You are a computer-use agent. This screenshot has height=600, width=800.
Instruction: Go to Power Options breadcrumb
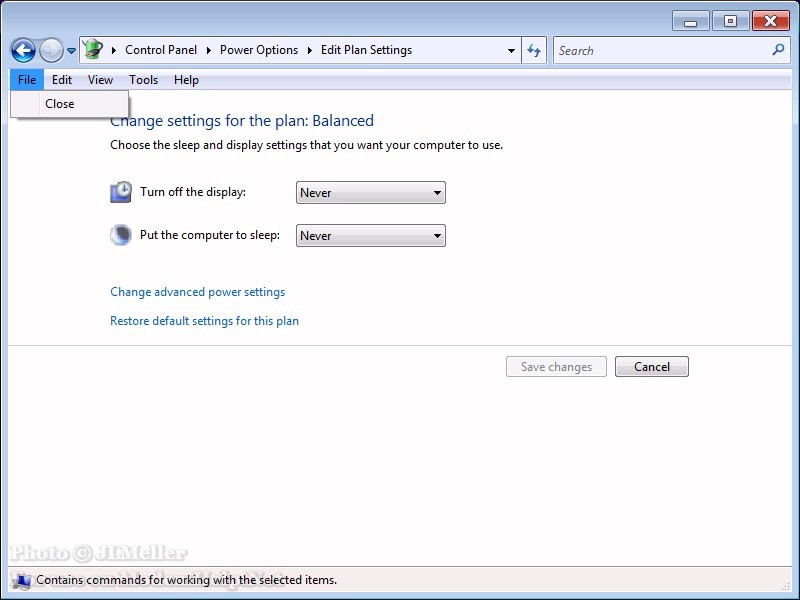click(259, 50)
